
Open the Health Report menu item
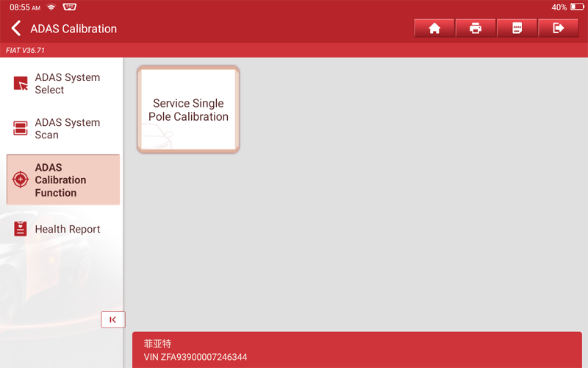67,229
